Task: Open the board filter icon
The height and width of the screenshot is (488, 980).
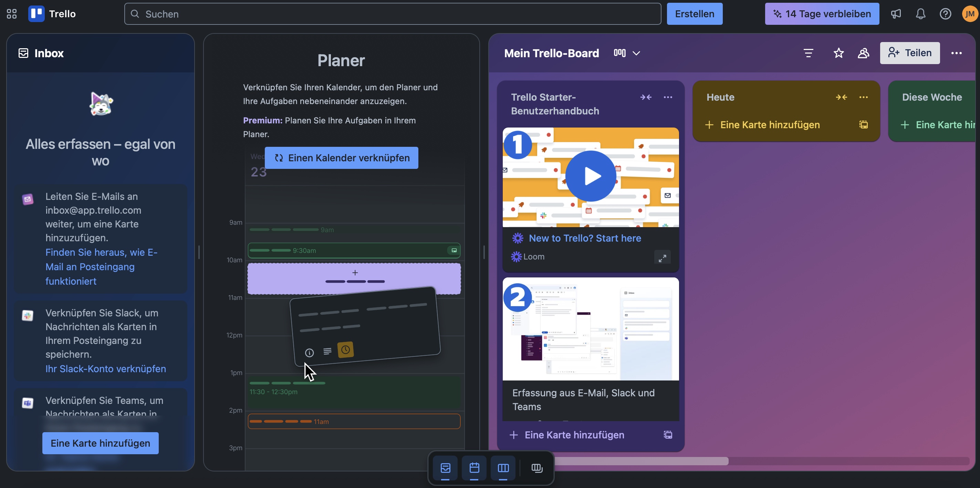Action: coord(808,53)
